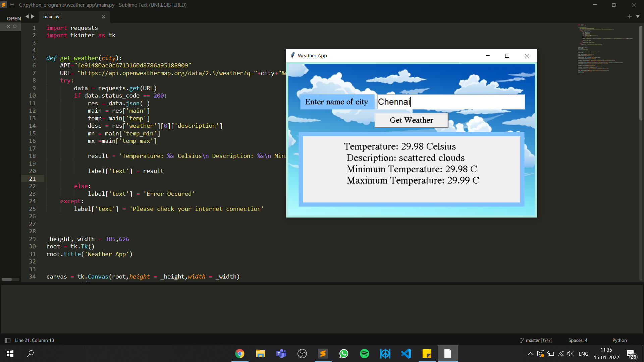The width and height of the screenshot is (644, 362).
Task: Open Microsoft Teams from taskbar
Action: [x=281, y=354]
